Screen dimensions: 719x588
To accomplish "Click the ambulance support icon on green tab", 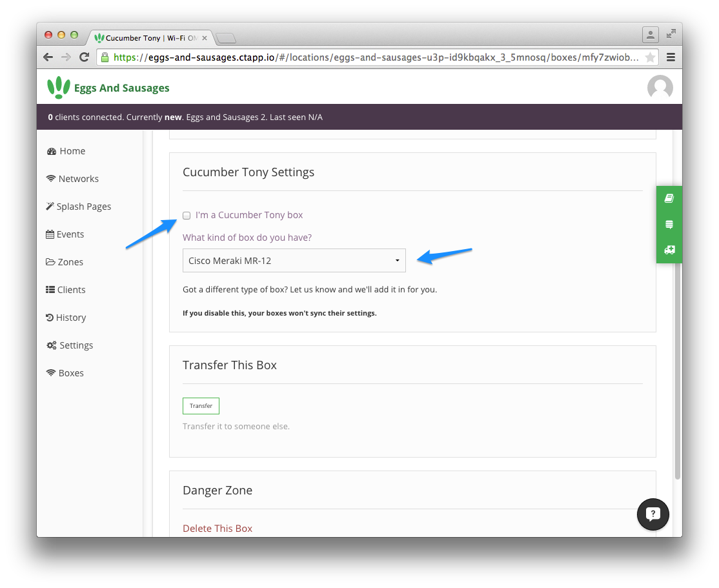I will 669,250.
